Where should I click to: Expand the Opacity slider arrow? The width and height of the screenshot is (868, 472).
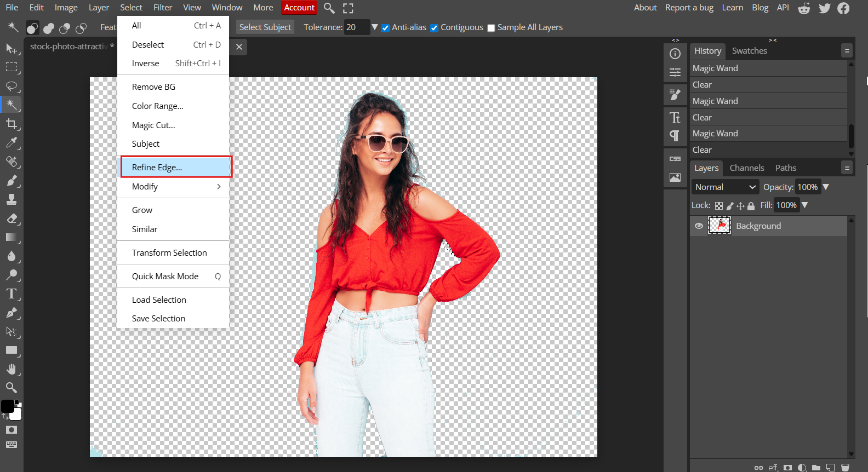(x=826, y=187)
